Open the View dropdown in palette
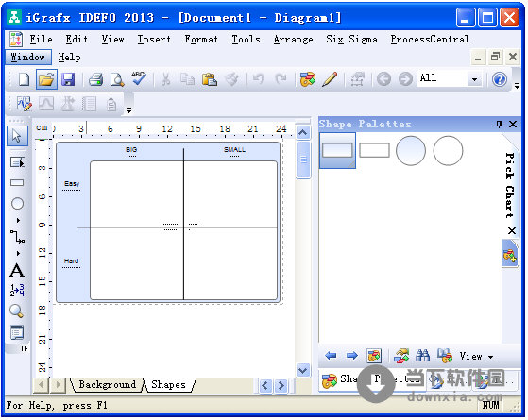528x420 pixels. tap(476, 356)
